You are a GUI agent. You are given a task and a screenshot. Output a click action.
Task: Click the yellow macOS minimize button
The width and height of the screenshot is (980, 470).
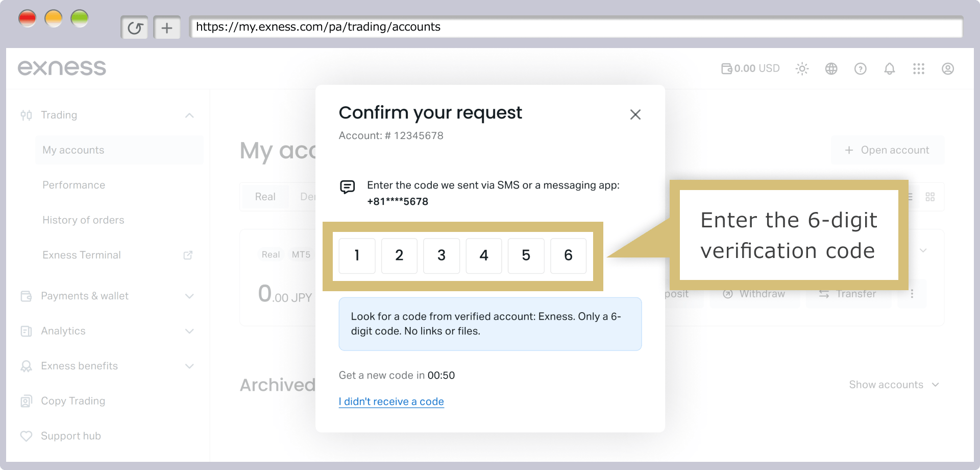pos(53,18)
